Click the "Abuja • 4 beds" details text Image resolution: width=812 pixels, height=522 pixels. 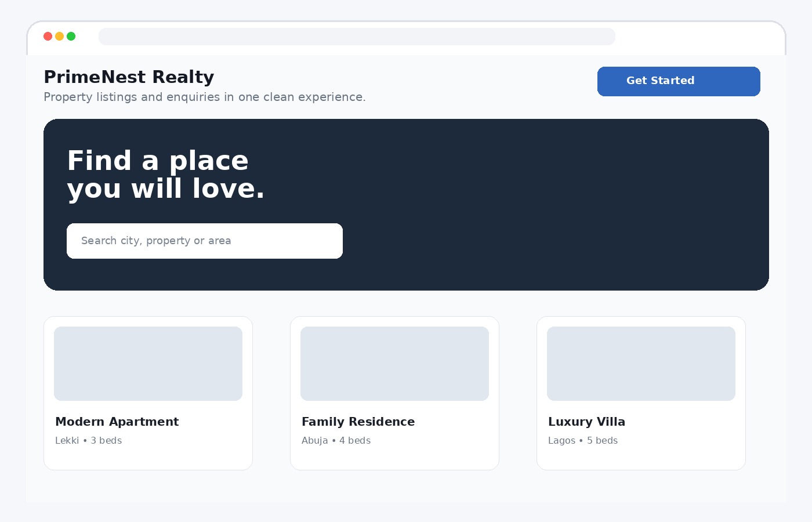(336, 441)
